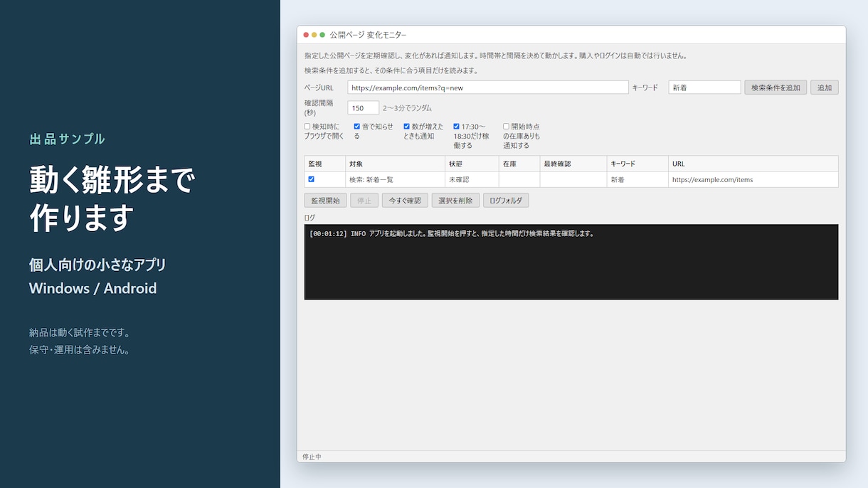
Task: Click the 新着 keyword cell in the table
Action: (x=638, y=179)
